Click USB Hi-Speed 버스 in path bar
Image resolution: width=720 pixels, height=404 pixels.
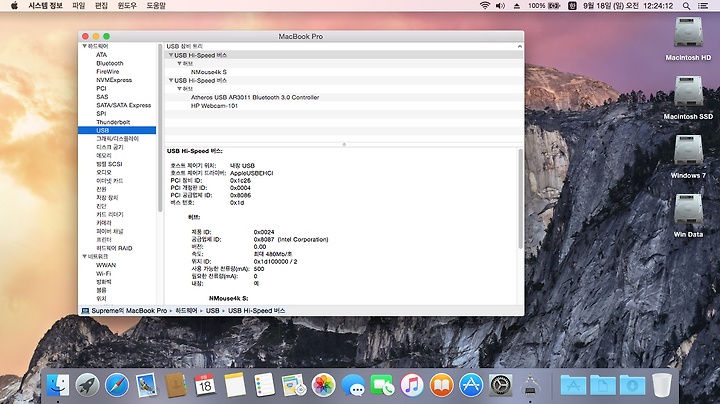(x=256, y=311)
